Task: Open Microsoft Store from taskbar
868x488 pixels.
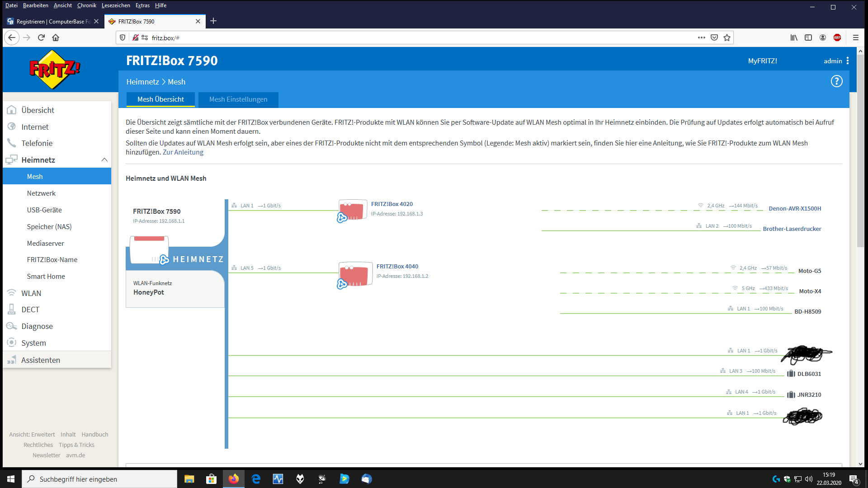Action: click(x=211, y=479)
